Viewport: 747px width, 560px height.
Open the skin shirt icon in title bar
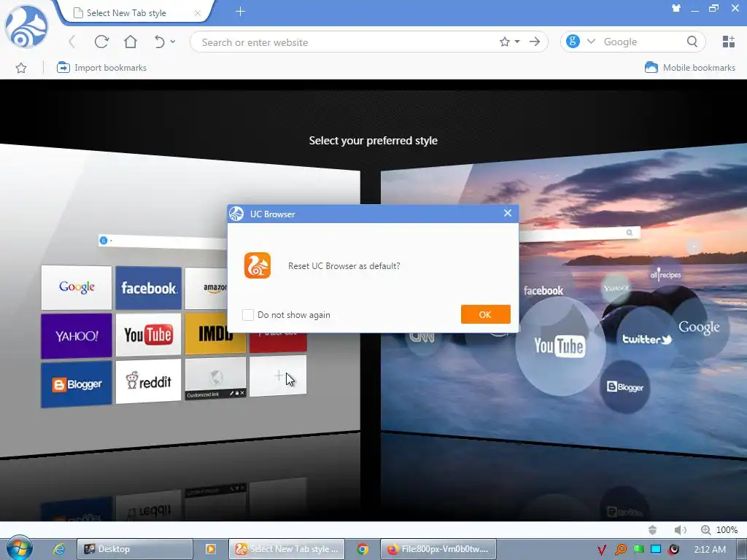click(676, 8)
